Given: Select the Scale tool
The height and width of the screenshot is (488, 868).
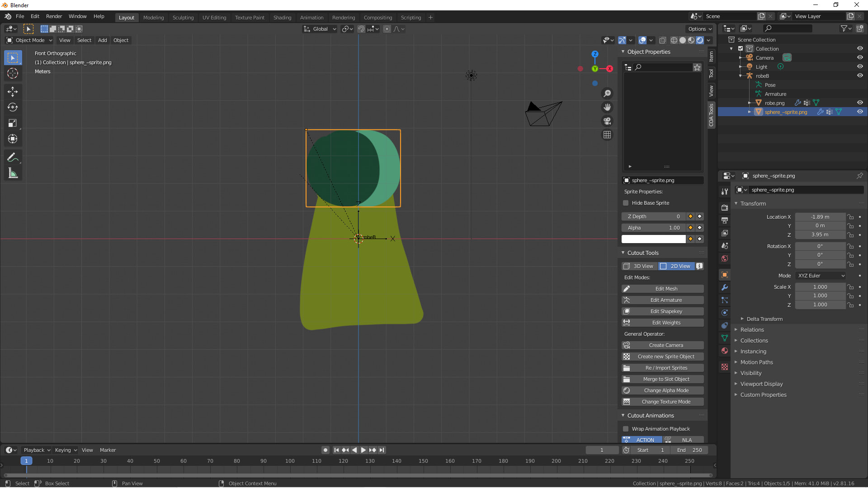Looking at the screenshot, I should 13,123.
